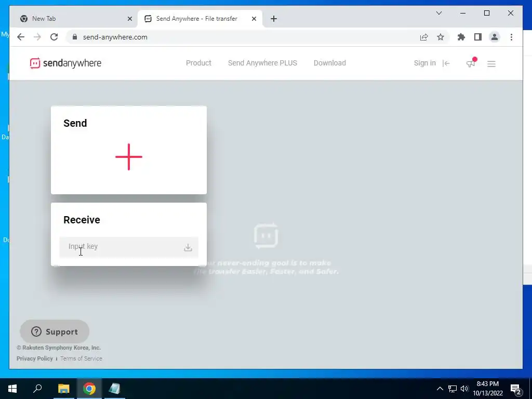Open the notebook app in taskbar
Screen dimensions: 532x399
tap(115, 389)
